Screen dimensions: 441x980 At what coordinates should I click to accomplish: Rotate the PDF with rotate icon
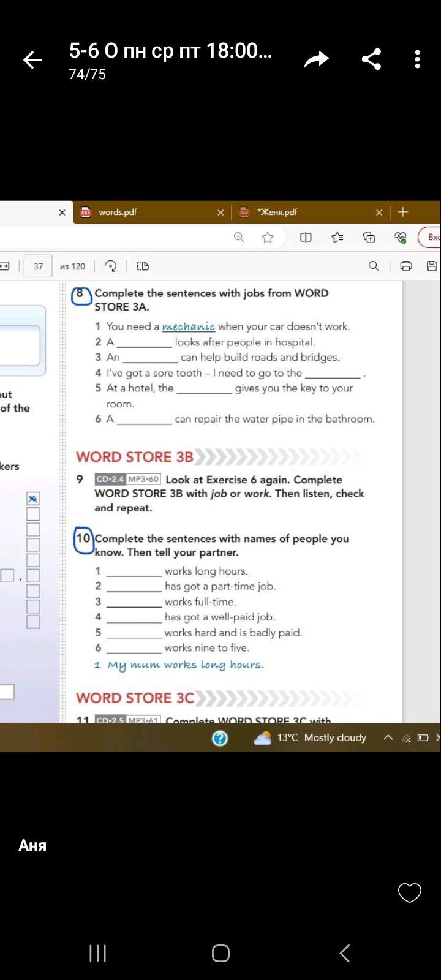pyautogui.click(x=111, y=266)
